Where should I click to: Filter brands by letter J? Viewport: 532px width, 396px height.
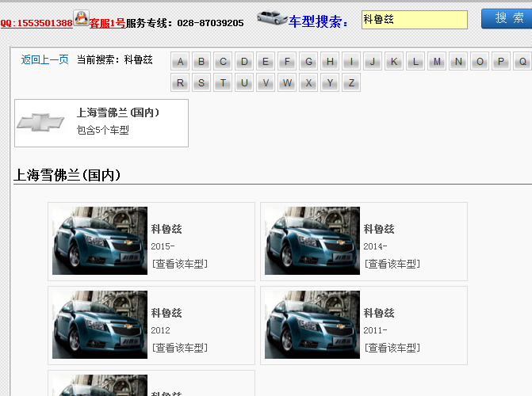373,61
